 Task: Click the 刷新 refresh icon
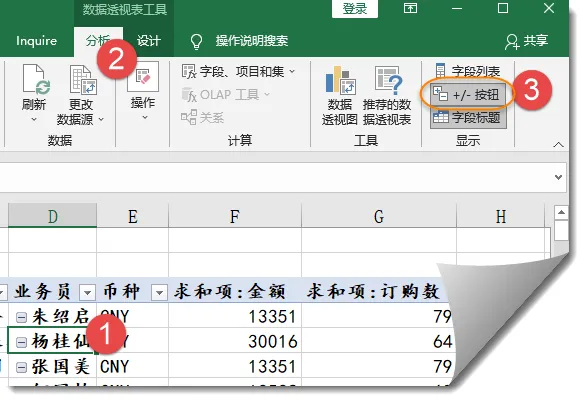click(x=36, y=79)
